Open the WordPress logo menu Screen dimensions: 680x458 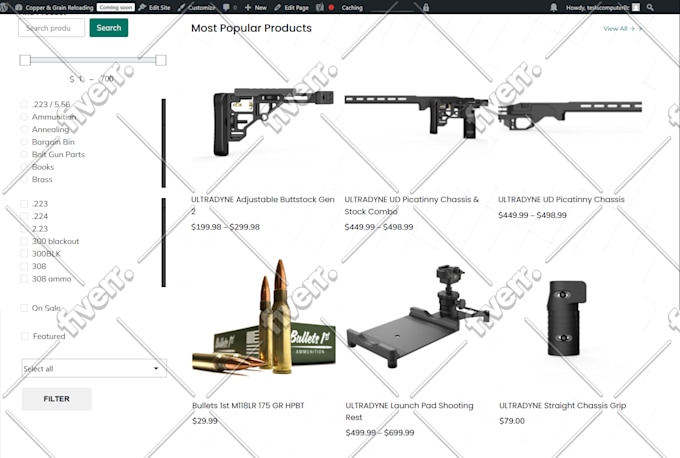click(x=4, y=7)
